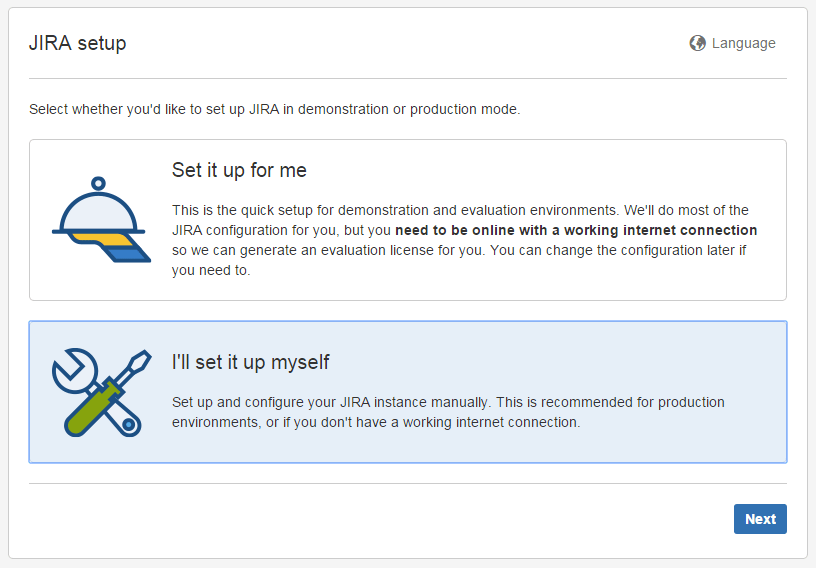The image size is (816, 568).
Task: Click the globe icon beside Language
Action: tap(697, 43)
